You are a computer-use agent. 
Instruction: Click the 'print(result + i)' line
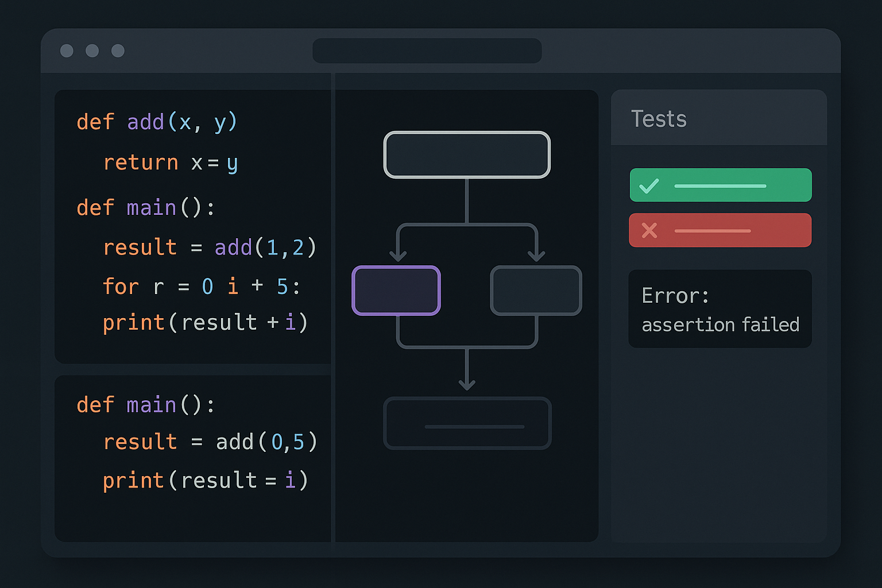pos(206,323)
